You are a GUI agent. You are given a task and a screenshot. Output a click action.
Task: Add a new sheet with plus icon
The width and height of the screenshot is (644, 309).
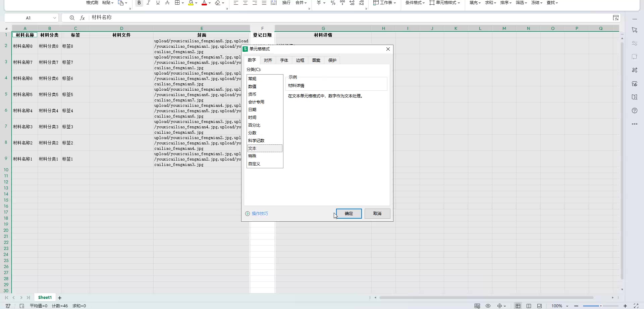(60, 298)
